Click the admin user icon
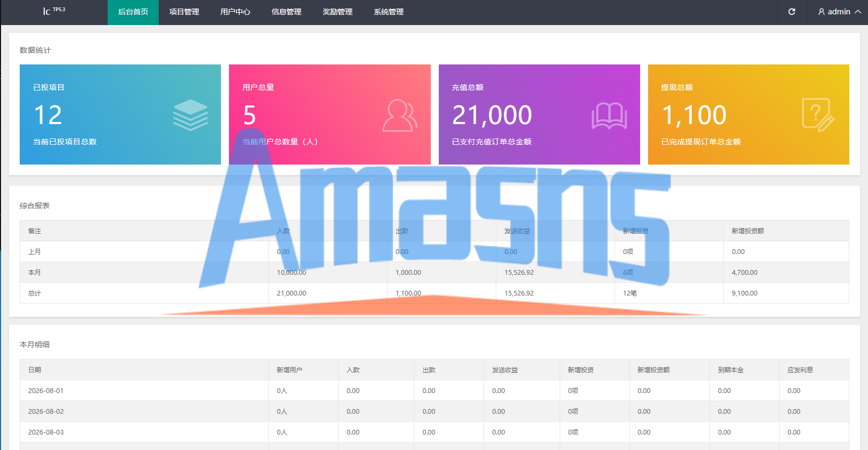This screenshot has height=450, width=868. click(822, 12)
